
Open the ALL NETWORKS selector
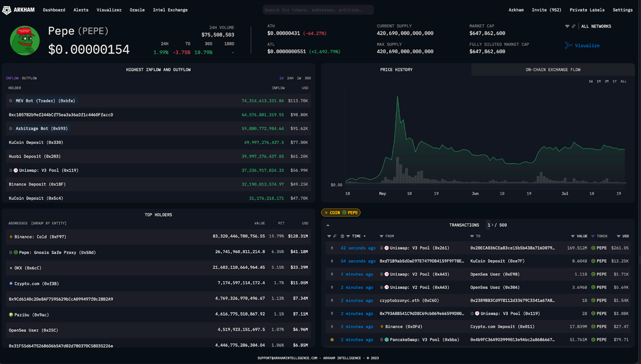coord(596,26)
